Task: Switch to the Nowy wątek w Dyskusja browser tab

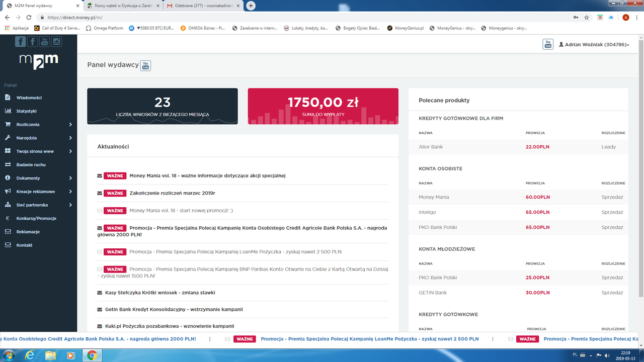Action: (123, 6)
